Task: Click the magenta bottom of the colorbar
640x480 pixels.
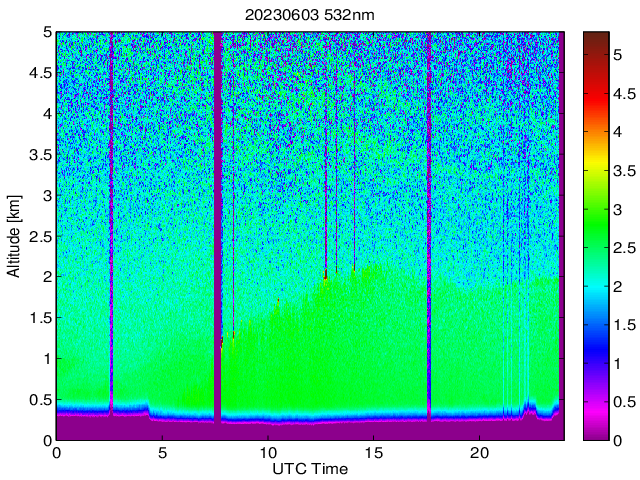Action: (594, 433)
